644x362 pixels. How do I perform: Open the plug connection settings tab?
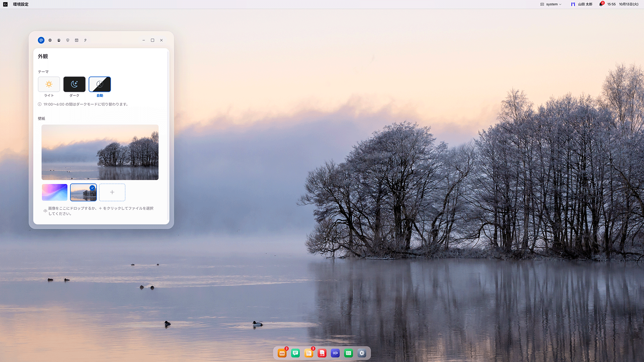[x=86, y=40]
